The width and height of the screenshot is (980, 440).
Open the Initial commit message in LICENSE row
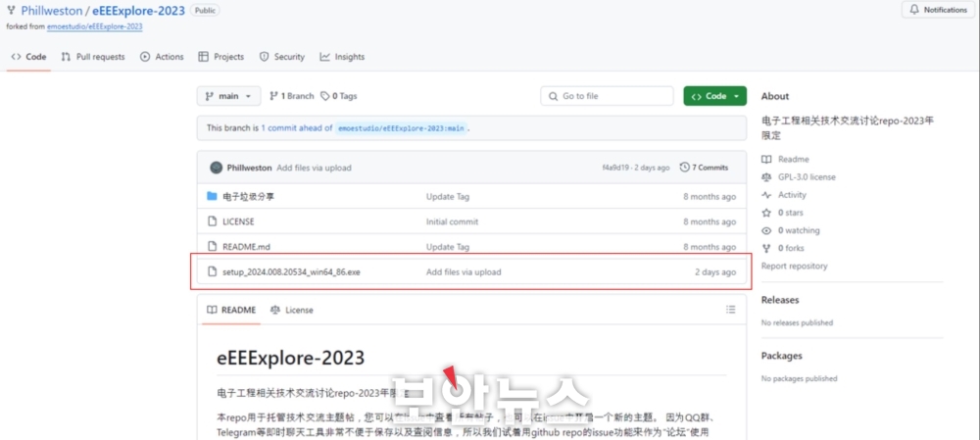[x=452, y=221]
